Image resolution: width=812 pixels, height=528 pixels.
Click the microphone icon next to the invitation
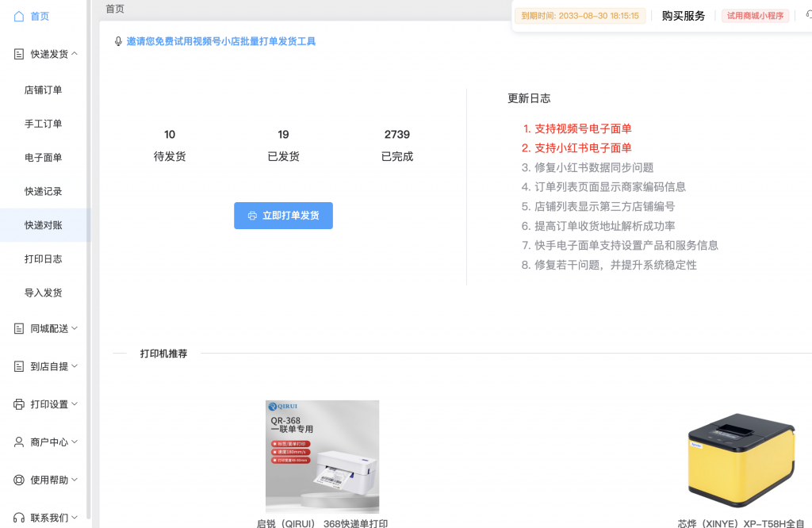pyautogui.click(x=119, y=41)
